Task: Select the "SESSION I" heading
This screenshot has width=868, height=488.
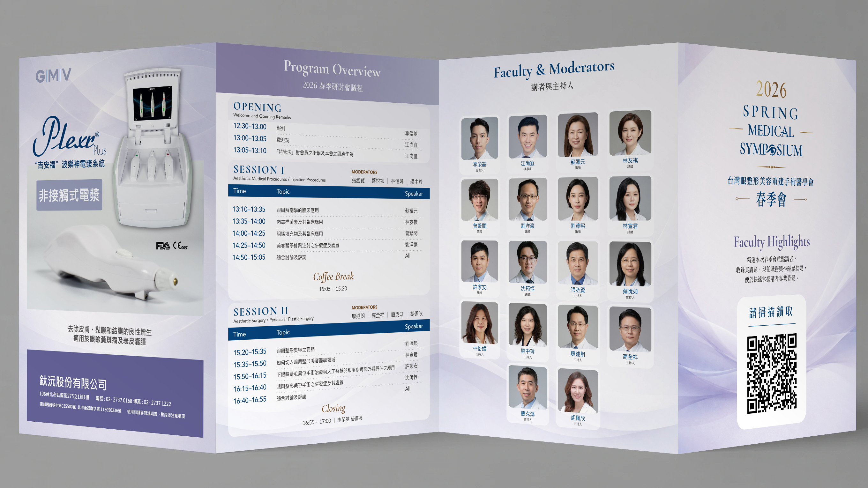Action: click(x=259, y=170)
